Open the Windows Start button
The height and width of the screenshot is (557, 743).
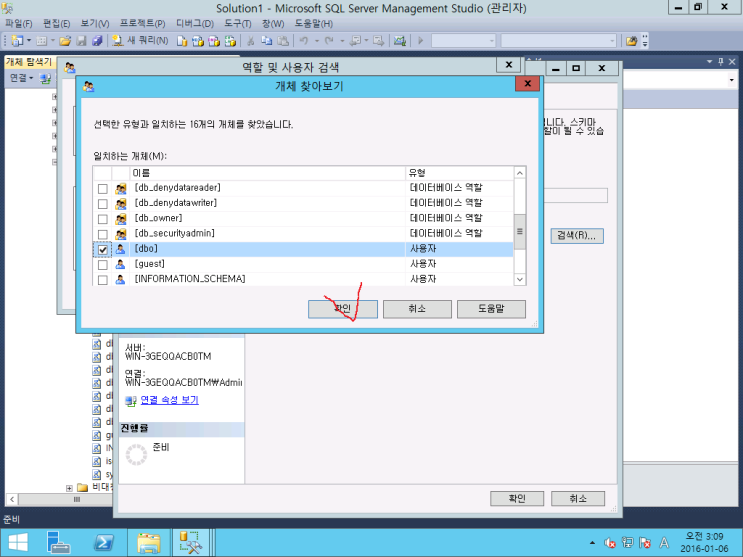[18, 542]
